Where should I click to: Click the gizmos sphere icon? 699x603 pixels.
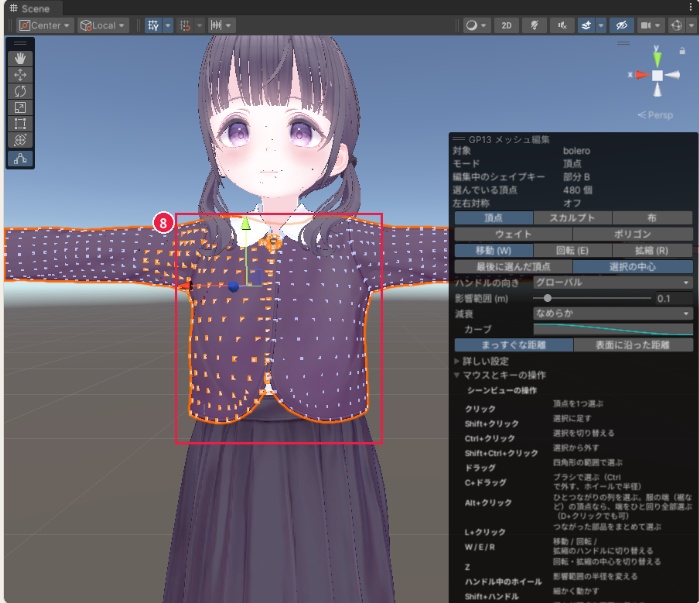tap(676, 25)
